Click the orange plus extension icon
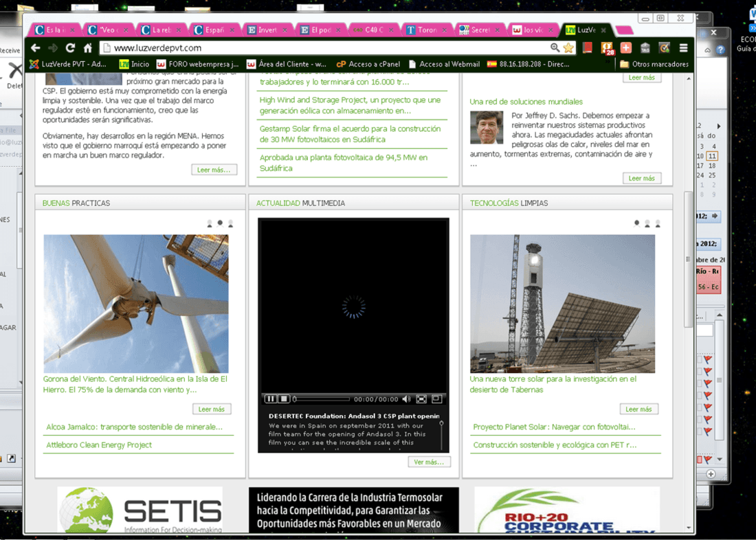The width and height of the screenshot is (756, 540). [x=626, y=47]
